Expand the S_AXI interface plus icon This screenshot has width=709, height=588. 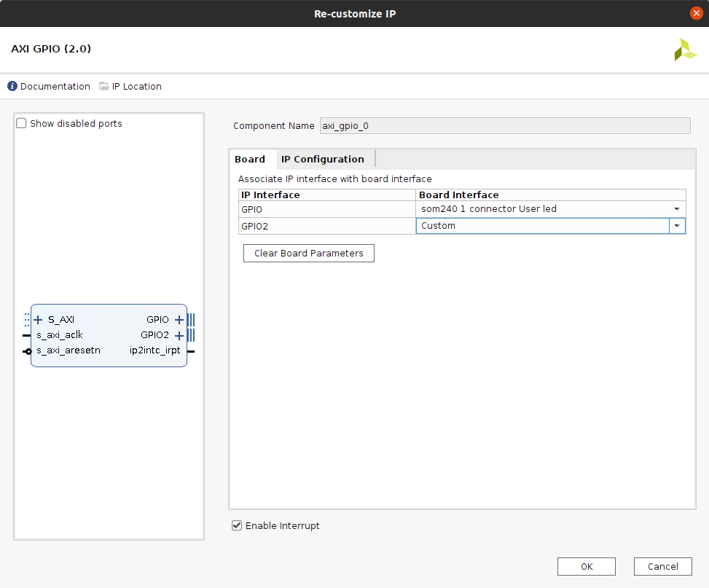38,320
